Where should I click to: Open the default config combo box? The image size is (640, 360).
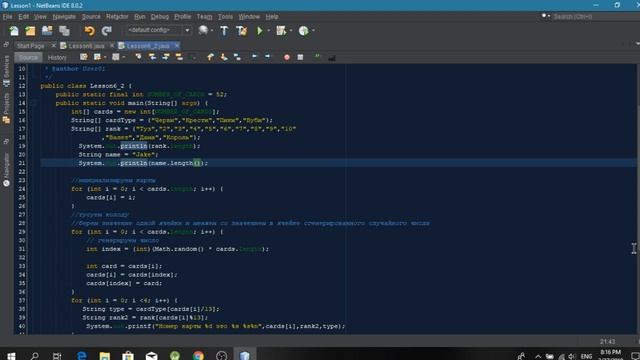point(158,30)
